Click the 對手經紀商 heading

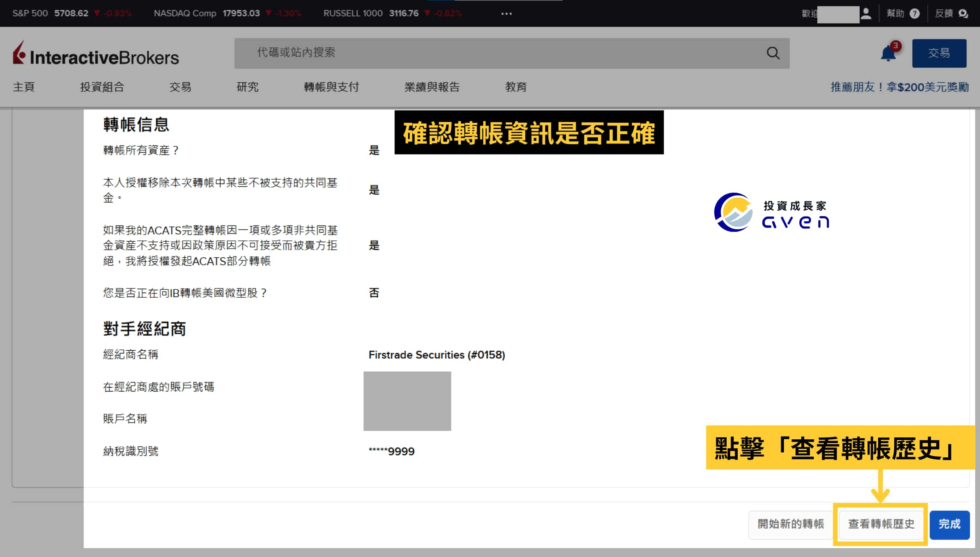[x=144, y=329]
